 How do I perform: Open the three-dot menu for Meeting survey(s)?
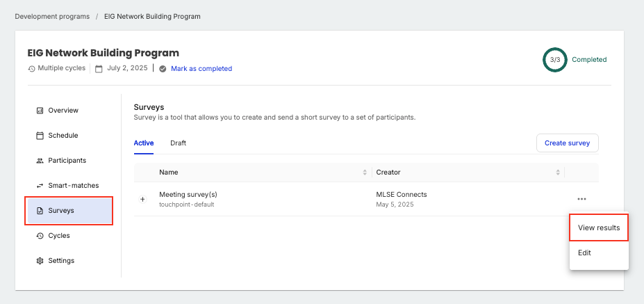tap(581, 199)
